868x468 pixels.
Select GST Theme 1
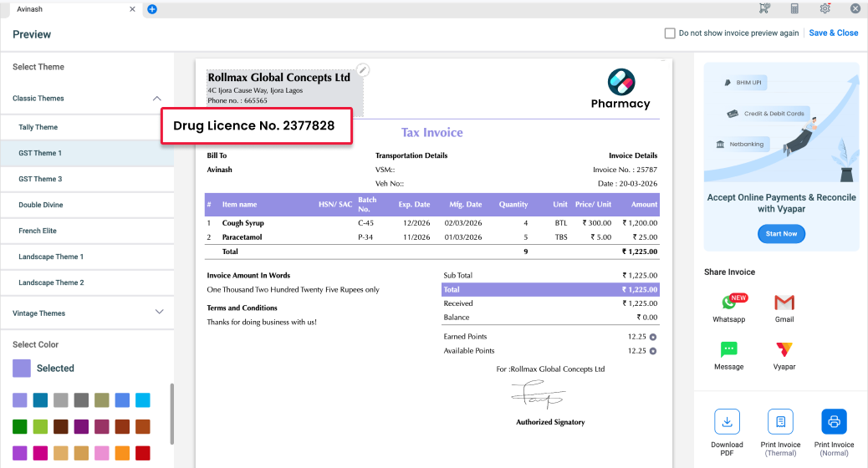tap(87, 153)
